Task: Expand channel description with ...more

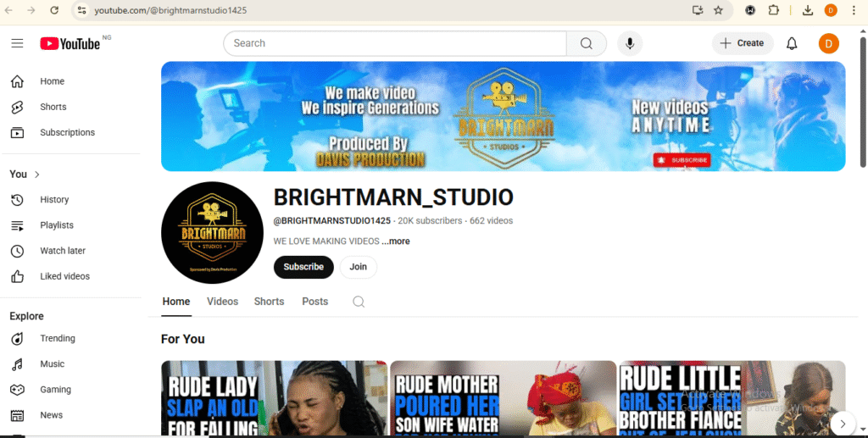Action: [x=396, y=241]
